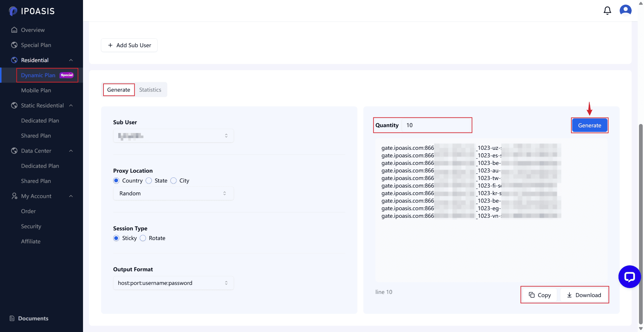Click the My Account person icon
Viewport: 644px width, 332px height.
[x=14, y=196]
